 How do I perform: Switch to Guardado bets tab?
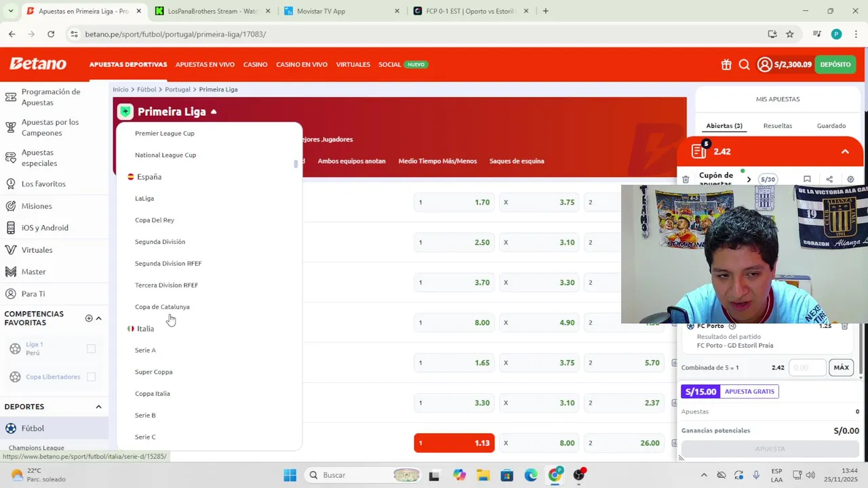pos(831,125)
